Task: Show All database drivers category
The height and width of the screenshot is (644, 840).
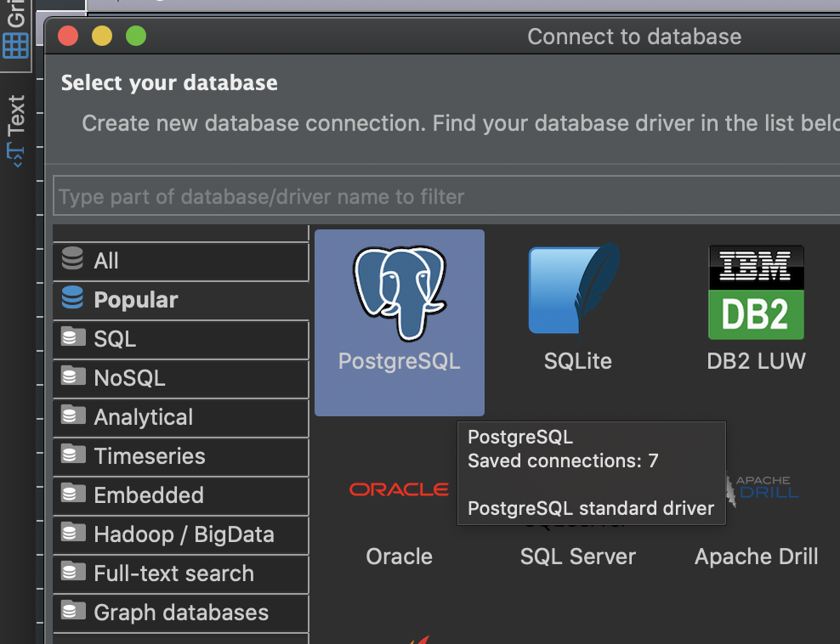Action: click(x=181, y=261)
